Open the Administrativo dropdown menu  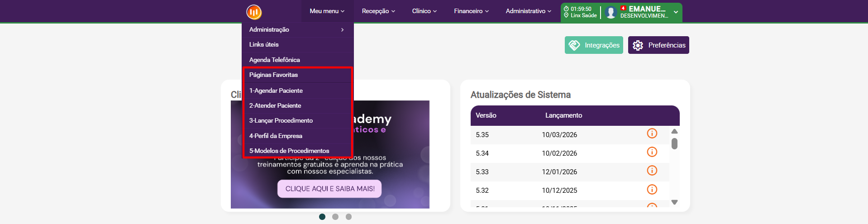pos(529,11)
